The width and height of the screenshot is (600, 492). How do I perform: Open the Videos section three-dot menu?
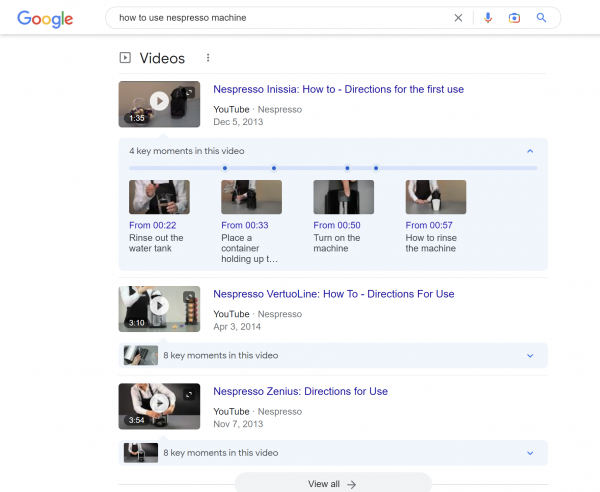208,58
